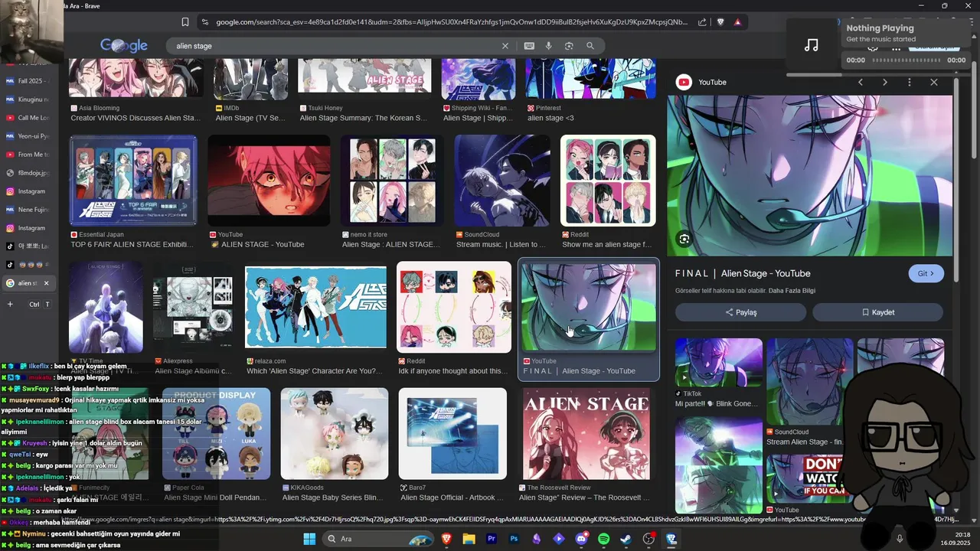Open three-dot options in preview panel

(910, 82)
